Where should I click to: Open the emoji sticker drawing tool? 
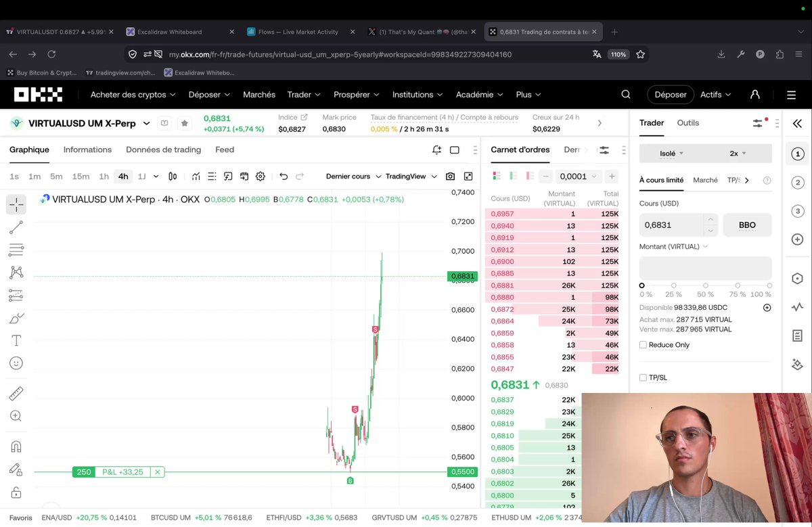[x=16, y=363]
